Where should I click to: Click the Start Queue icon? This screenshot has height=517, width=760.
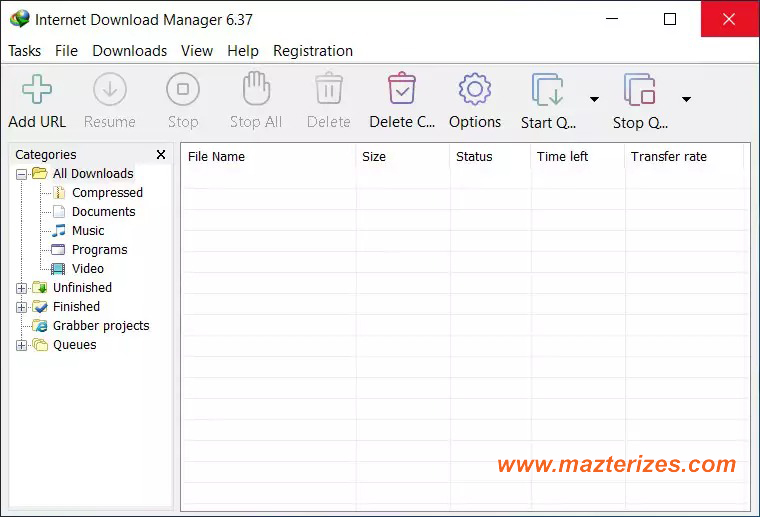tap(548, 89)
